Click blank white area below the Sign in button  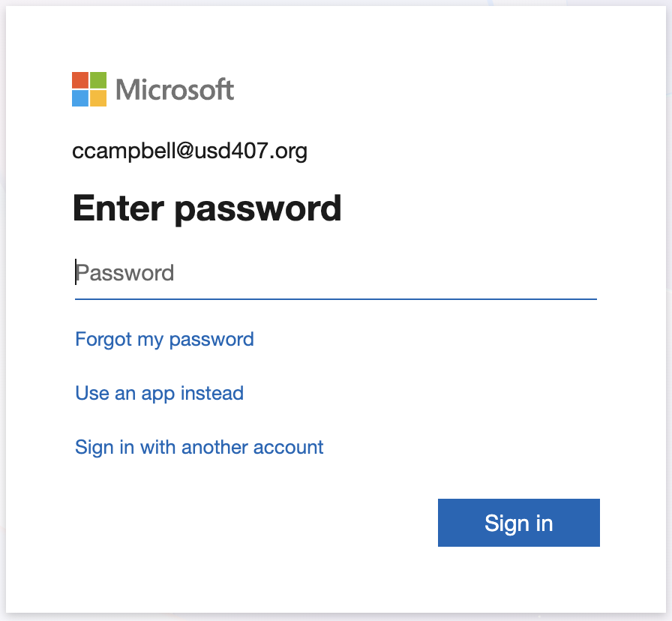[x=517, y=581]
